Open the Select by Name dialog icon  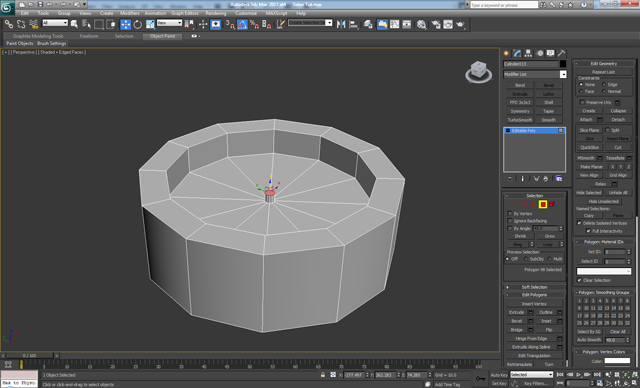(x=86, y=24)
